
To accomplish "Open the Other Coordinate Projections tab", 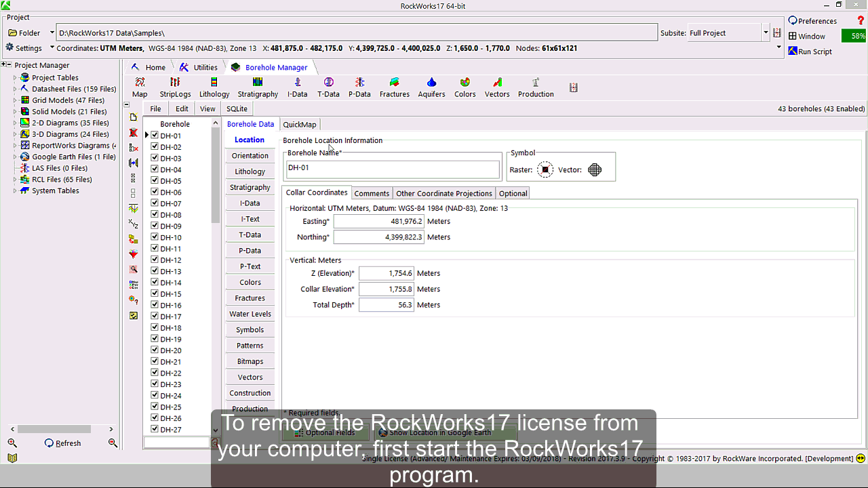I will click(444, 193).
